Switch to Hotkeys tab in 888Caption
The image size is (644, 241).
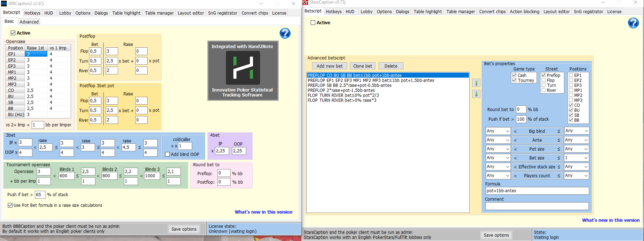click(x=32, y=13)
